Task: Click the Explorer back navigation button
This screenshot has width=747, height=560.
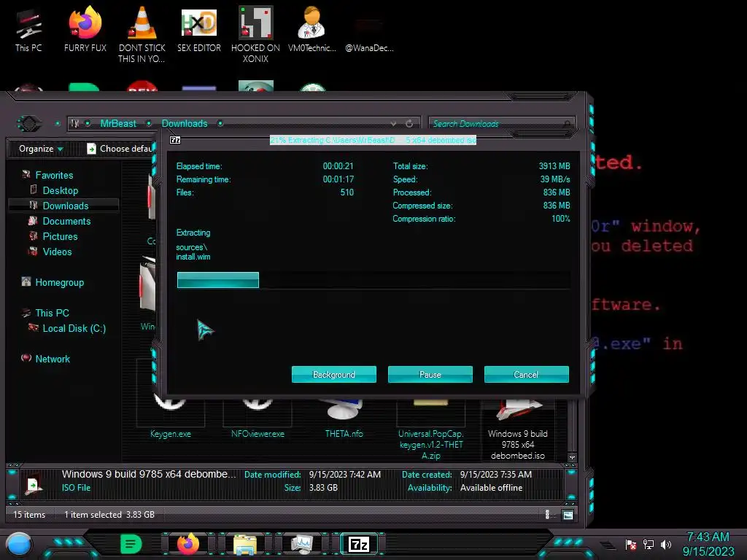Action: tap(28, 124)
